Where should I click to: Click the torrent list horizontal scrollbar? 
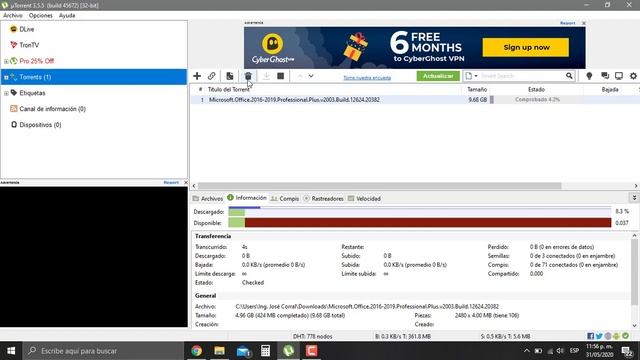[x=379, y=186]
